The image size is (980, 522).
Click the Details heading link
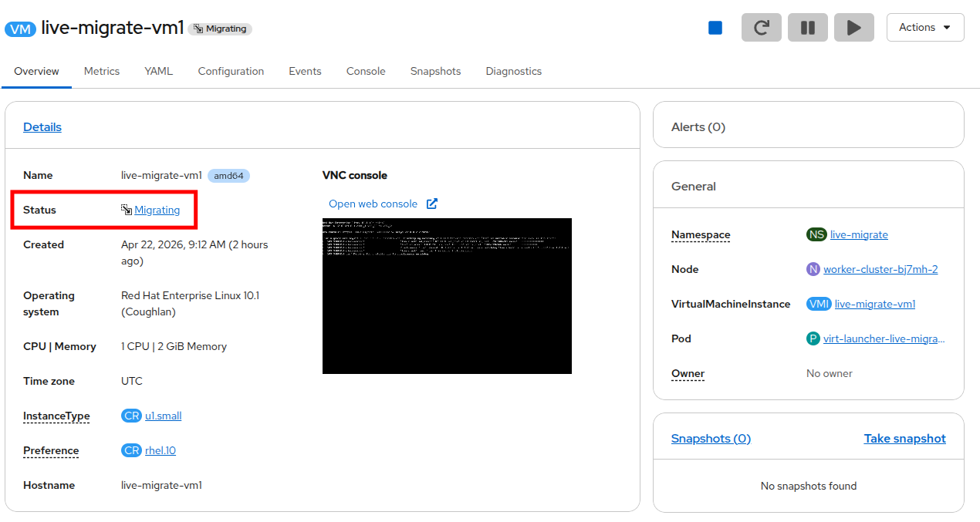pyautogui.click(x=42, y=127)
